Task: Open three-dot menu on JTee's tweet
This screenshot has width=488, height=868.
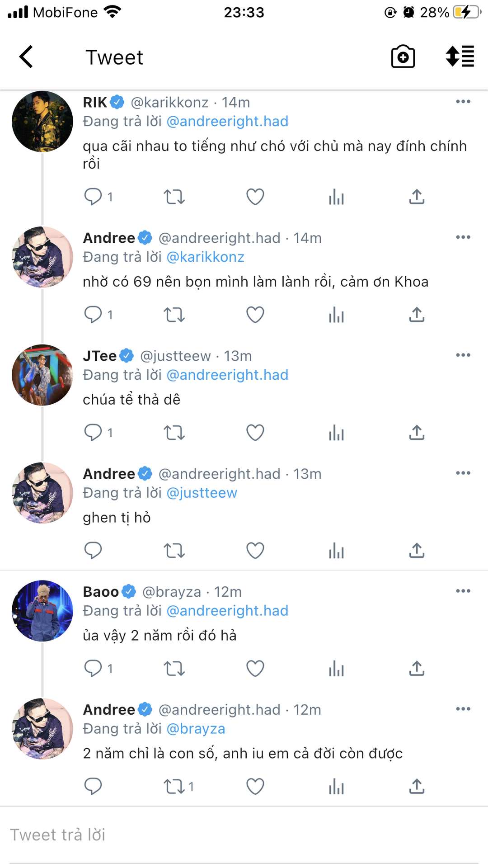Action: [463, 355]
